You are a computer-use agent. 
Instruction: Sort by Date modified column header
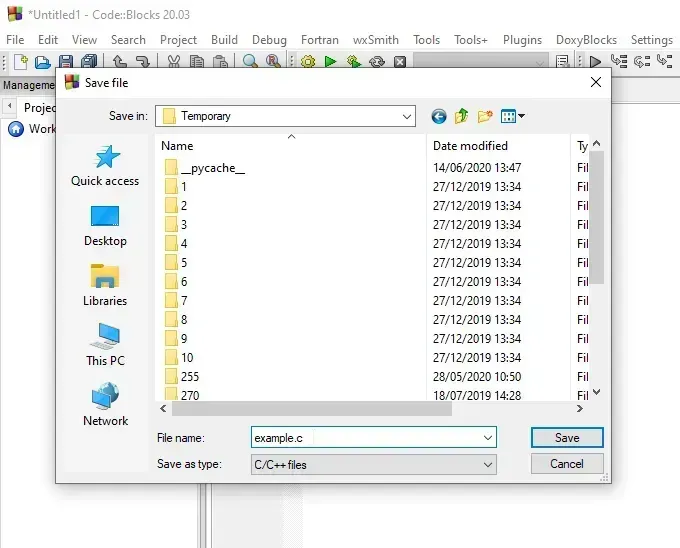pos(498,146)
